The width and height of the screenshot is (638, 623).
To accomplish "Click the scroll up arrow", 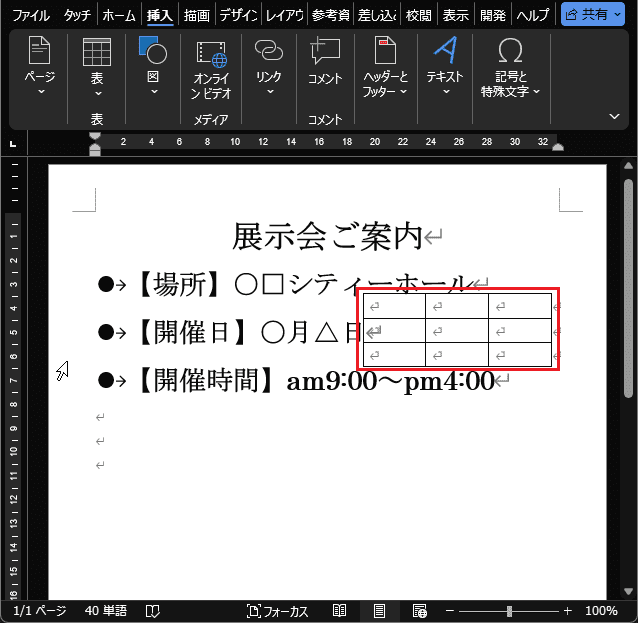I will 628,166.
